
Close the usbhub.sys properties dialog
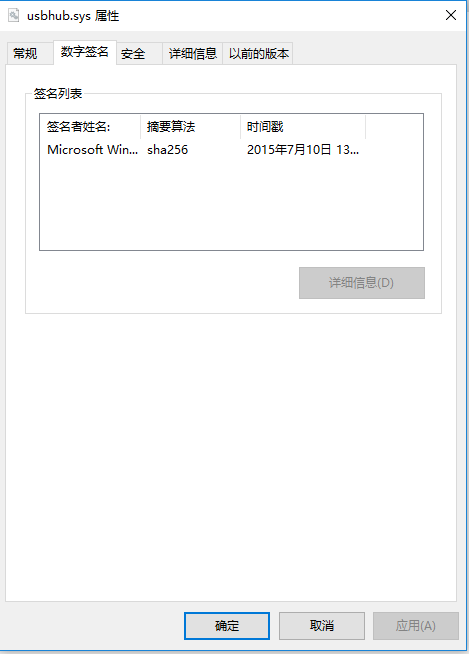[x=451, y=15]
